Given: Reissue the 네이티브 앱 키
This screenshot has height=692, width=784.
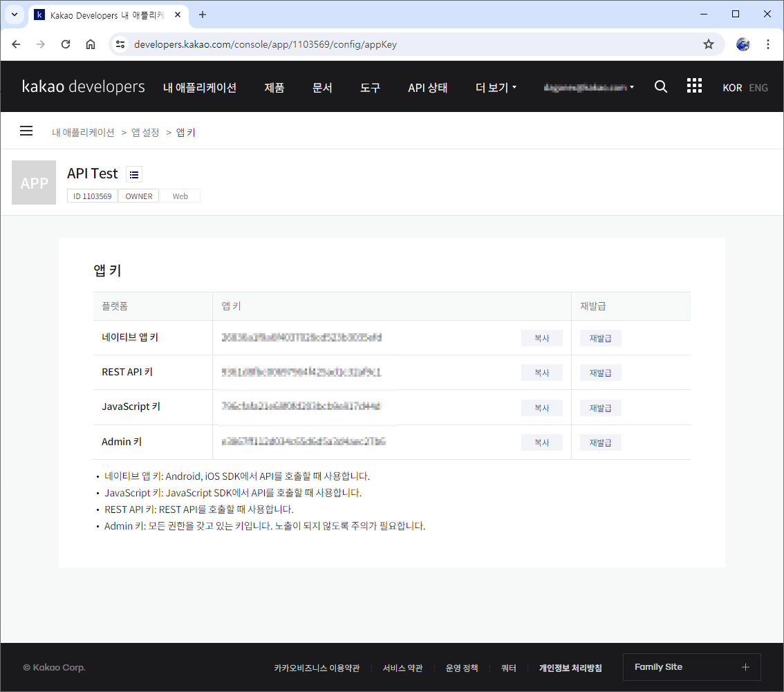Looking at the screenshot, I should click(x=601, y=338).
